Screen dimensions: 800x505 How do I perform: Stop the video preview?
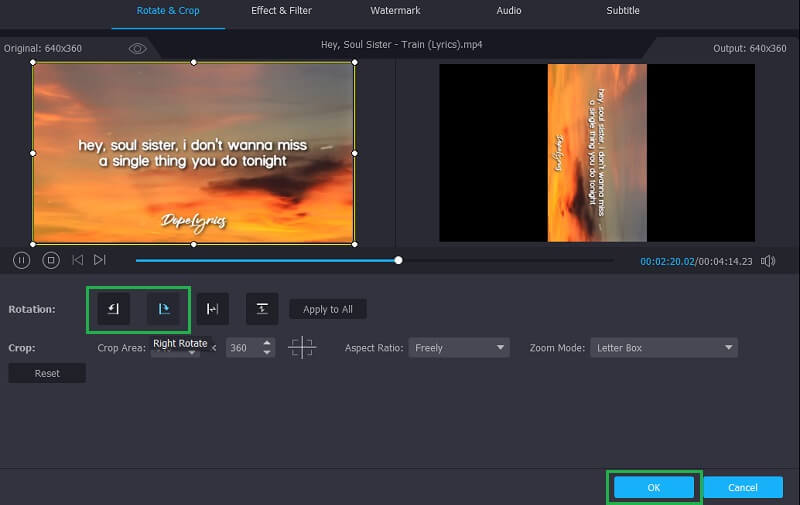[50, 260]
